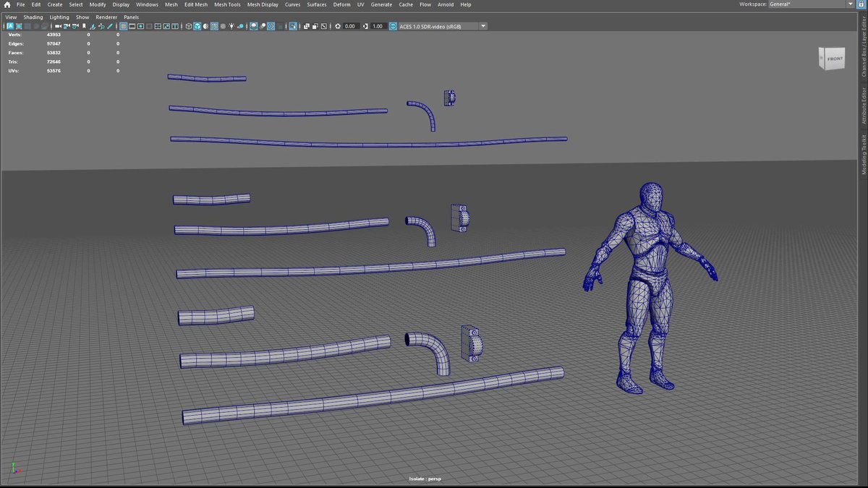The height and width of the screenshot is (488, 868).
Task: Select Smooth Shade All cube icon
Action: pyautogui.click(x=197, y=26)
